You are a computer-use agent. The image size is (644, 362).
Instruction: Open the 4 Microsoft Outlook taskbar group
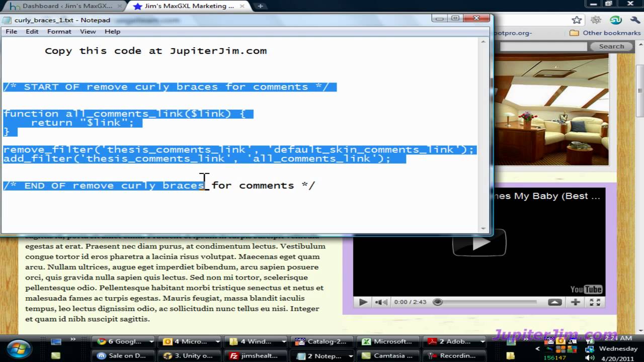pos(185,341)
